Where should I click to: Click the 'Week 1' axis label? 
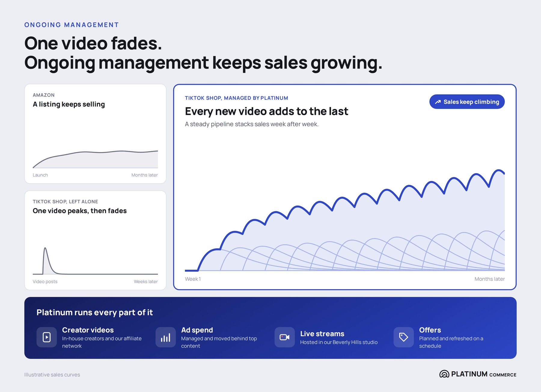tap(193, 279)
